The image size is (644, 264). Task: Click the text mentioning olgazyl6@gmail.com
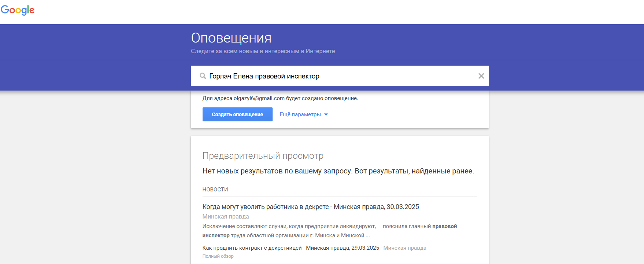280,98
